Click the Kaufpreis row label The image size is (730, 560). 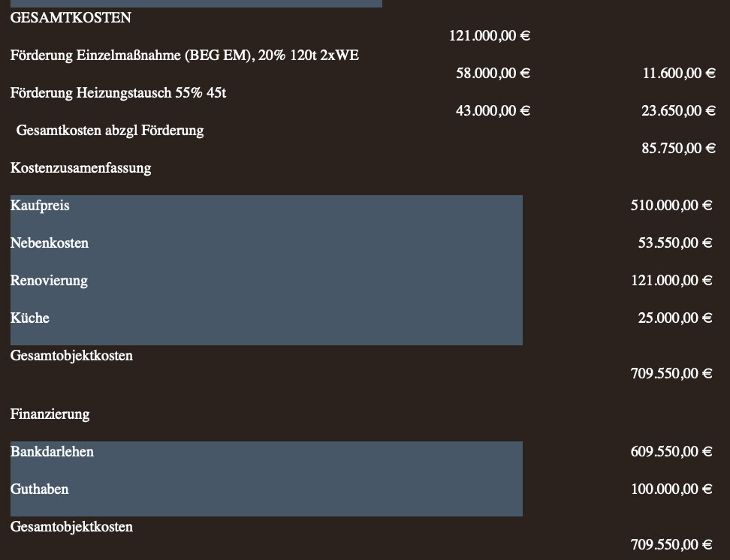tap(40, 206)
